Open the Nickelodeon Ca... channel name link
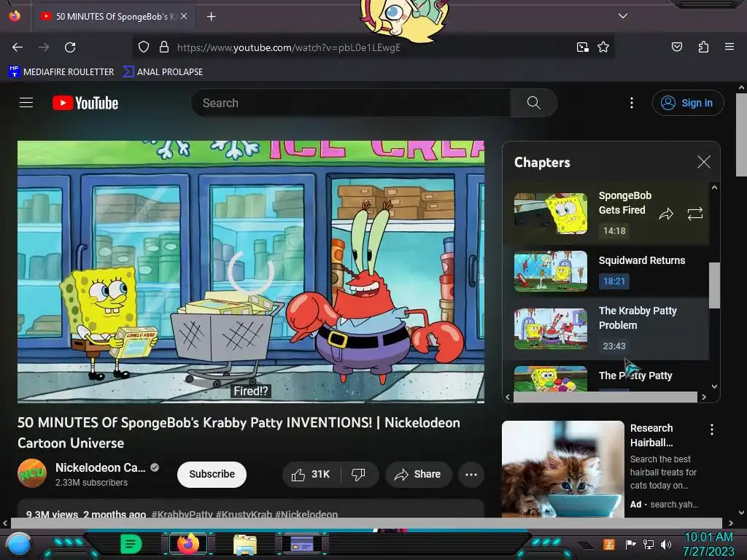The height and width of the screenshot is (560, 747). click(x=101, y=467)
